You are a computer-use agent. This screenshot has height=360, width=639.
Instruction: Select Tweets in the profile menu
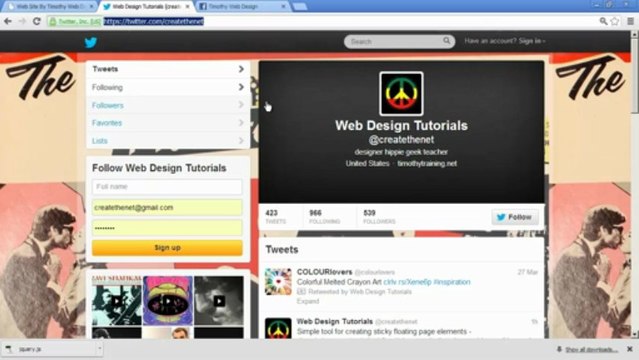point(168,69)
